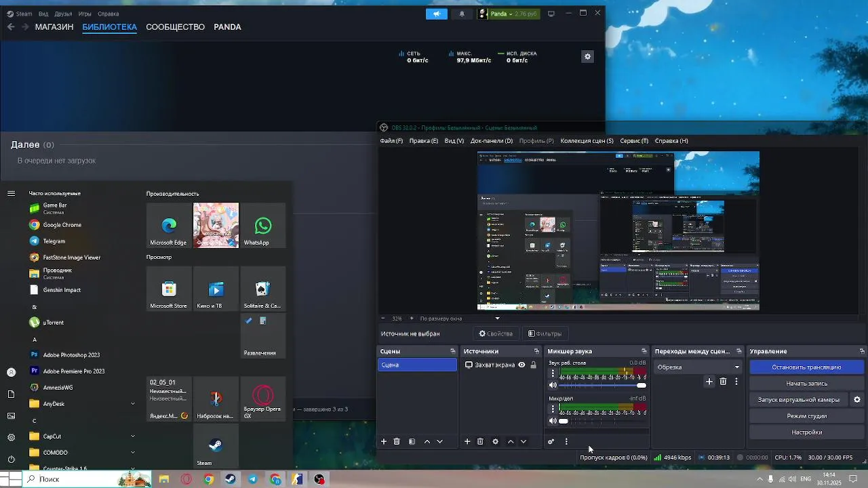Open preview scaling dropdown arrow
Image resolution: width=868 pixels, height=488 pixels.
[497, 319]
